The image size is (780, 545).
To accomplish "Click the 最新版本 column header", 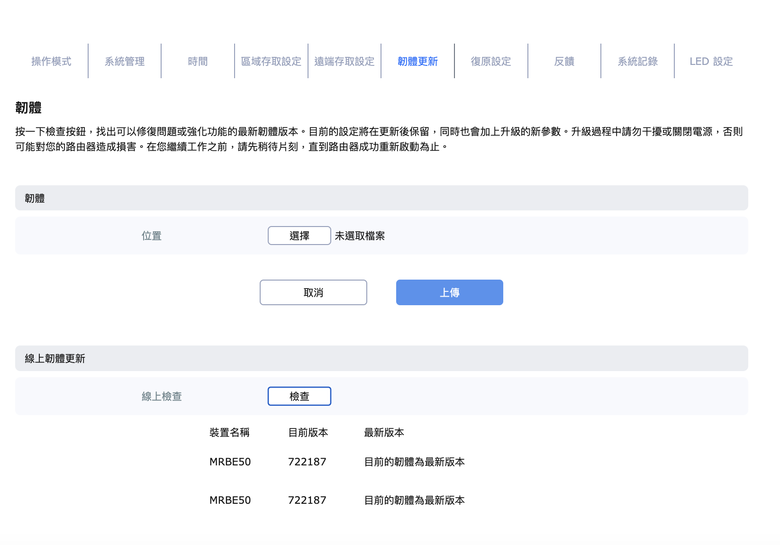I will tap(384, 432).
